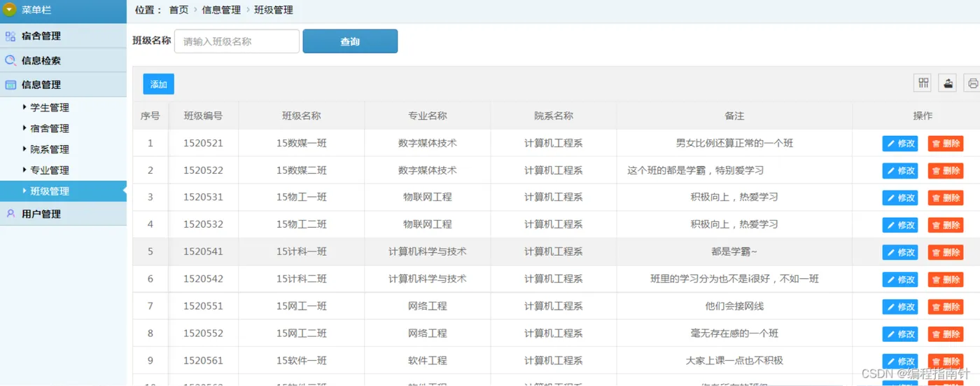980x386 pixels.
Task: Click 计算机科学与技术 cell in 15计科二班 row
Action: coord(428,279)
